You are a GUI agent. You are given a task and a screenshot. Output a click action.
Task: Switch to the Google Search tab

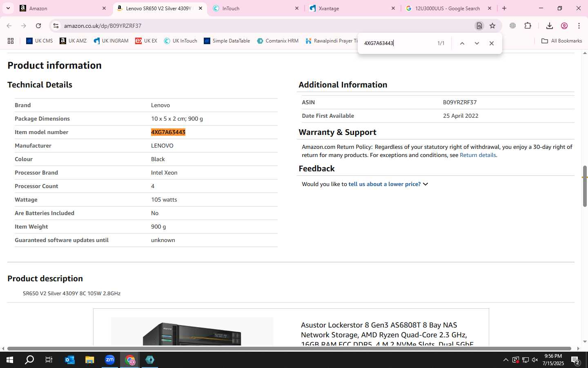click(449, 8)
